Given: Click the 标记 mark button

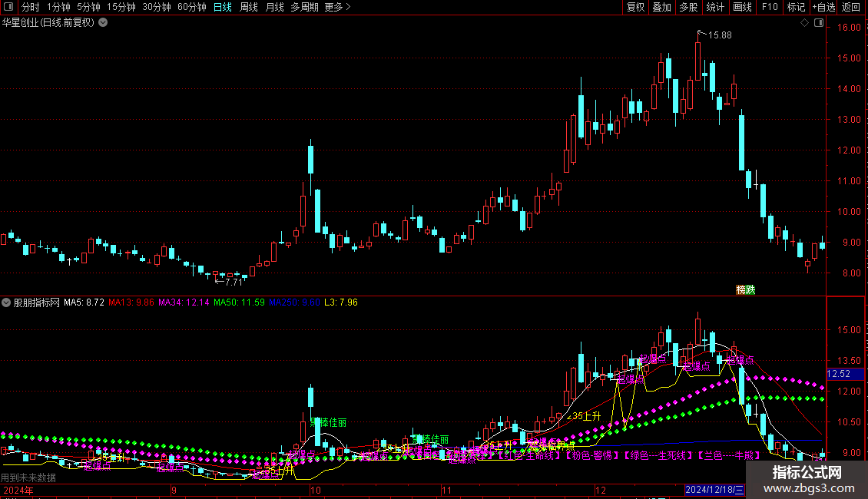Looking at the screenshot, I should pos(796,7).
